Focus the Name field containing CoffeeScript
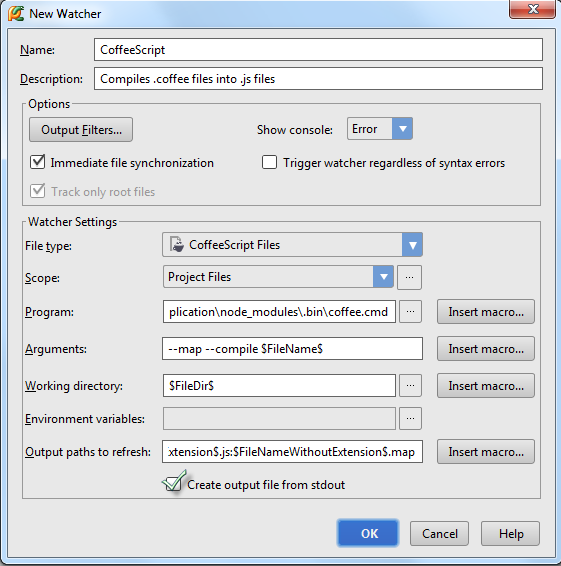Image resolution: width=561 pixels, height=566 pixels. coord(318,49)
